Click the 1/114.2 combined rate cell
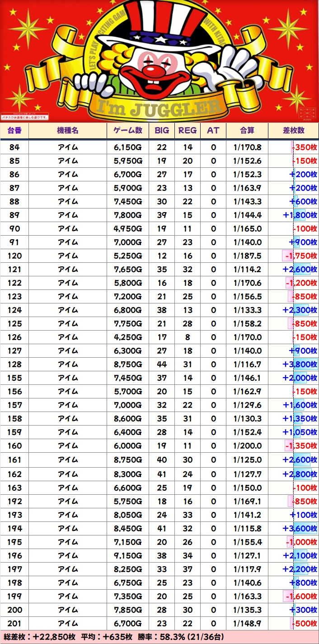Image resolution: width=319 pixels, height=644 pixels. tap(247, 270)
